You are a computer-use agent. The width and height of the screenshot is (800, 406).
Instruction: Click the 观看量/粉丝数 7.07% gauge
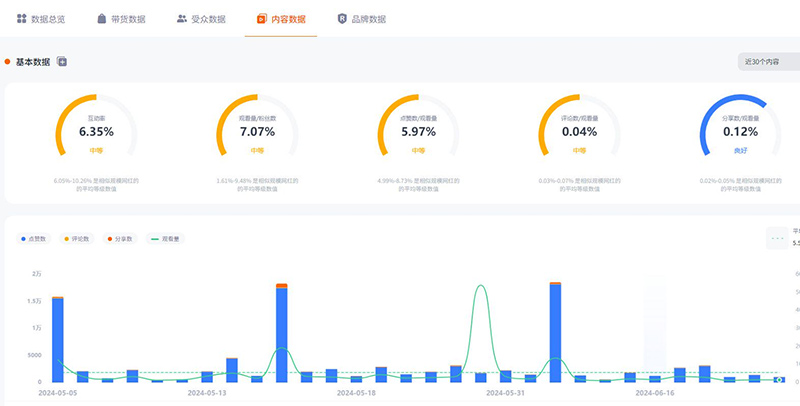[259, 132]
